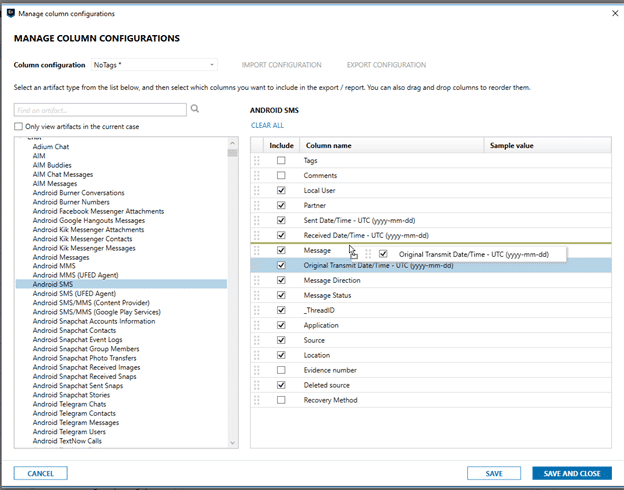This screenshot has width=624, height=490.
Task: Click the artifact list scroll-up arrow
Action: point(232,143)
